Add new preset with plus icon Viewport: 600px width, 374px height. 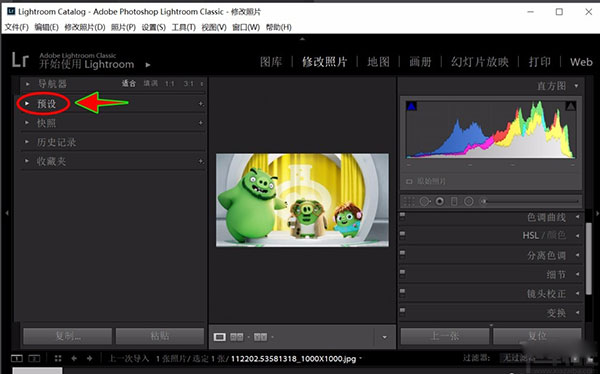pyautogui.click(x=201, y=104)
